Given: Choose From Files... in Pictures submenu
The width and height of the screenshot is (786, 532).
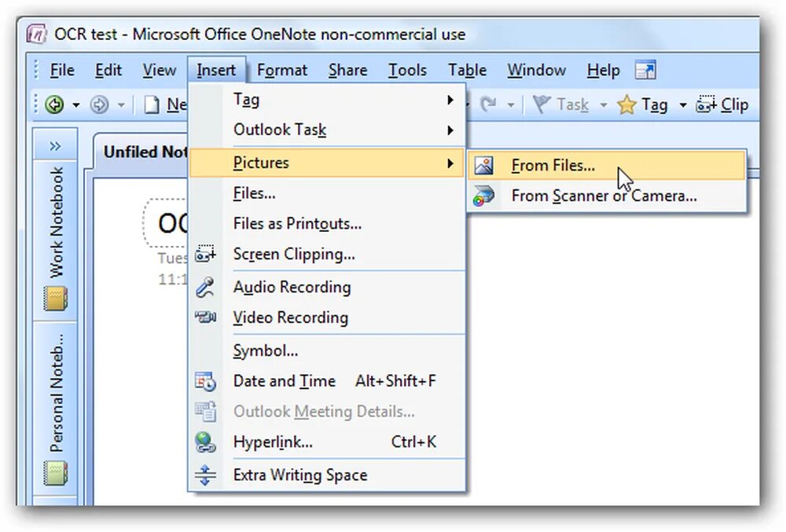Looking at the screenshot, I should (607, 165).
